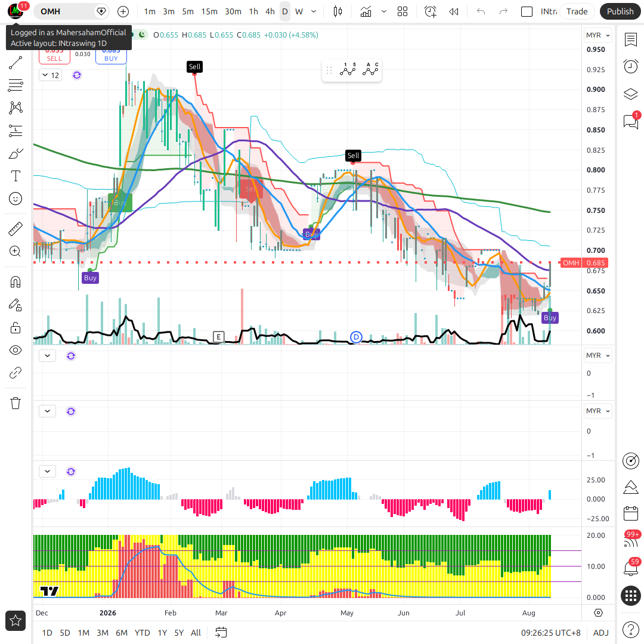Expand the third pane legend chevron
This screenshot has width=644, height=644.
coord(47,411)
